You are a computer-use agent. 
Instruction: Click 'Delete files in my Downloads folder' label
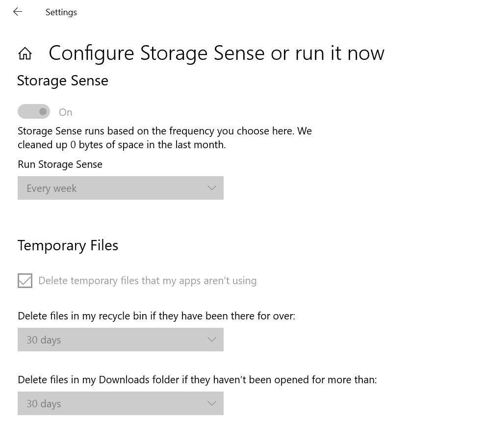click(x=197, y=380)
